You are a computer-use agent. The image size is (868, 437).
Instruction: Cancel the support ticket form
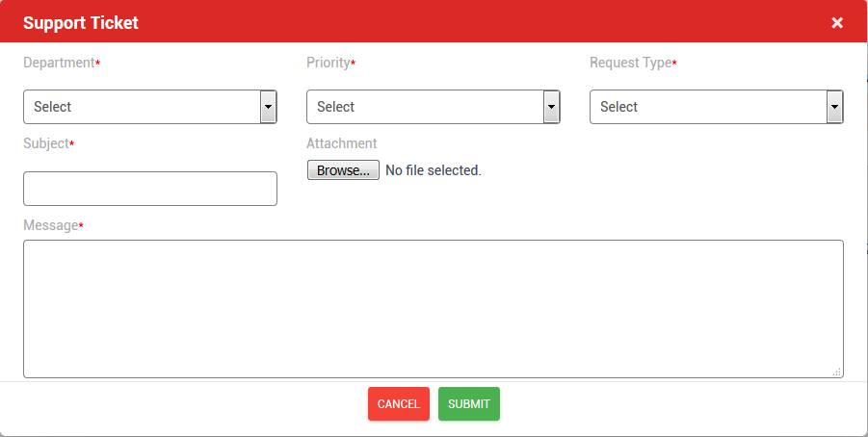399,404
